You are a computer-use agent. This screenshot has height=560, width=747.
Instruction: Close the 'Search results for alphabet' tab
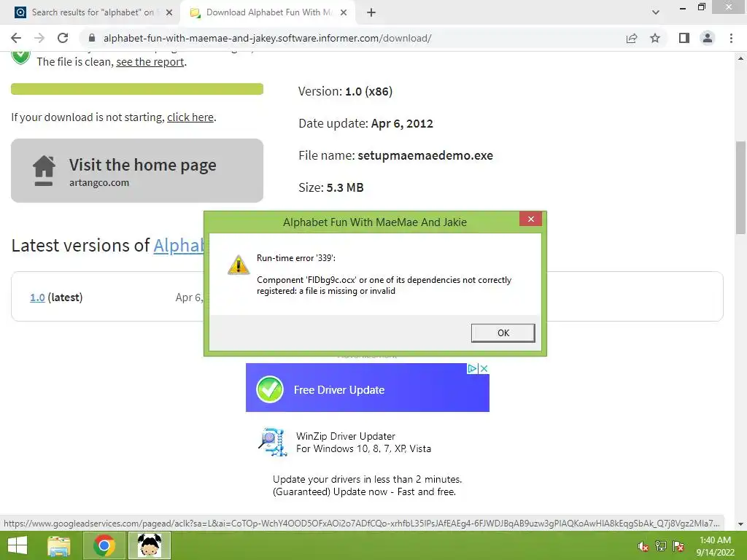tap(169, 12)
